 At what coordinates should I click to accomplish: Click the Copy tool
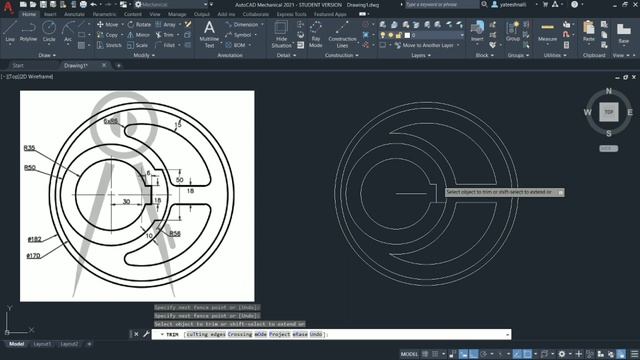pos(107,35)
